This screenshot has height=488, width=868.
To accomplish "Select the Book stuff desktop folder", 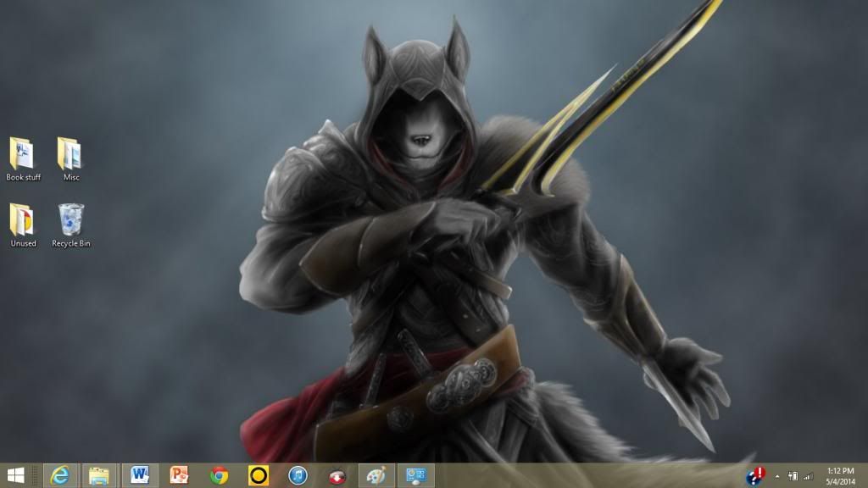I will pyautogui.click(x=23, y=158).
